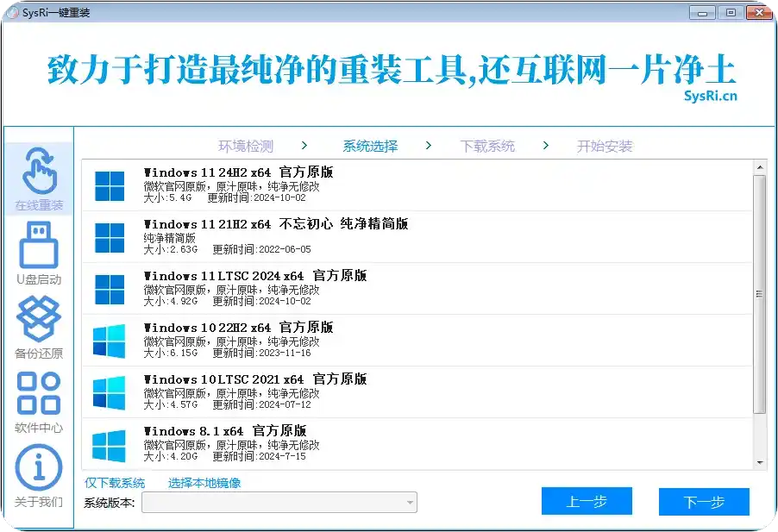Click the Windows 8.1 logo icon

pos(110,442)
